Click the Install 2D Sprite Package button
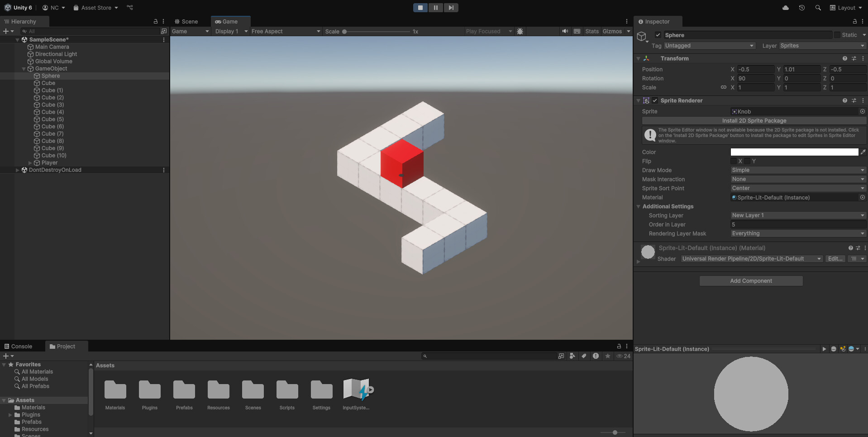 pyautogui.click(x=754, y=121)
